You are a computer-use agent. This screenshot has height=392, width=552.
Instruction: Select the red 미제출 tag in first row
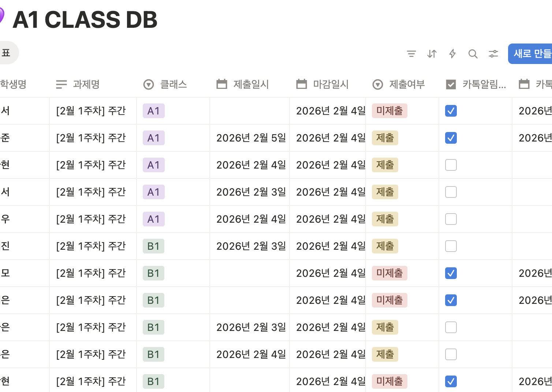[389, 111]
